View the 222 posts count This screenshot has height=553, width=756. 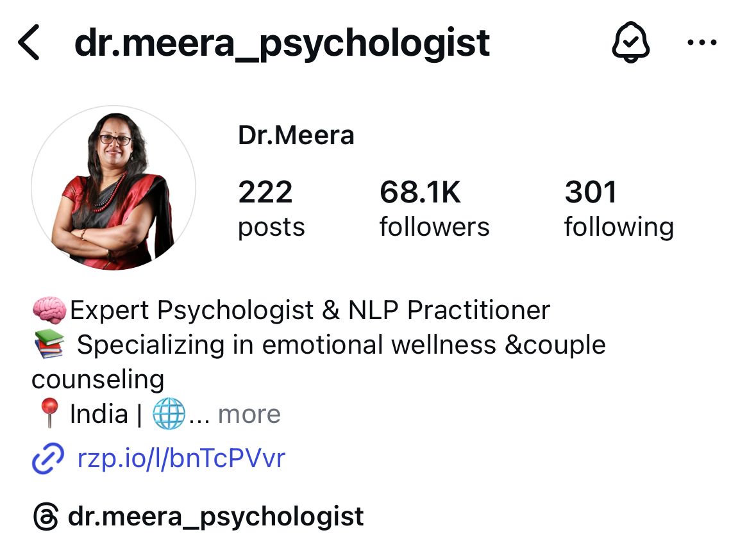pos(271,208)
